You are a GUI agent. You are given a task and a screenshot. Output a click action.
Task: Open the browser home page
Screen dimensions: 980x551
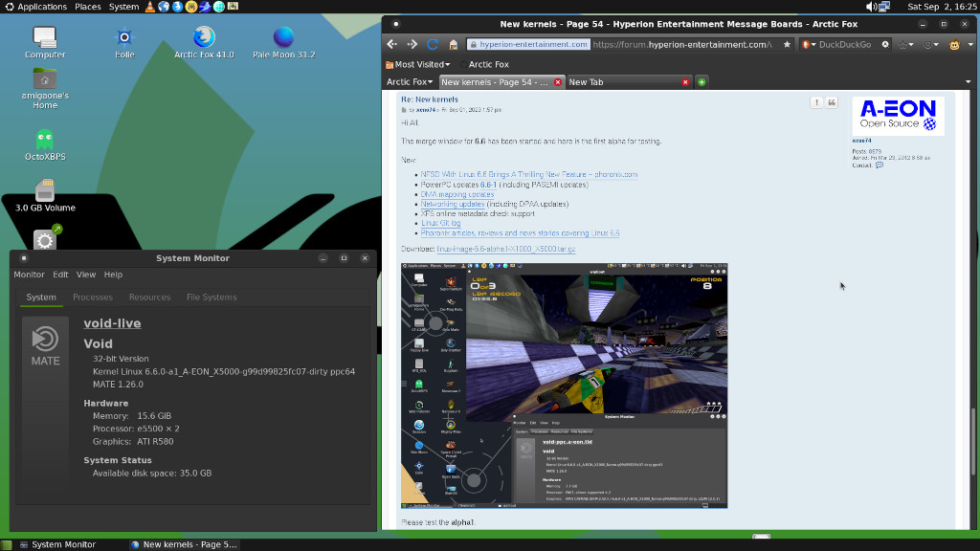(x=453, y=44)
